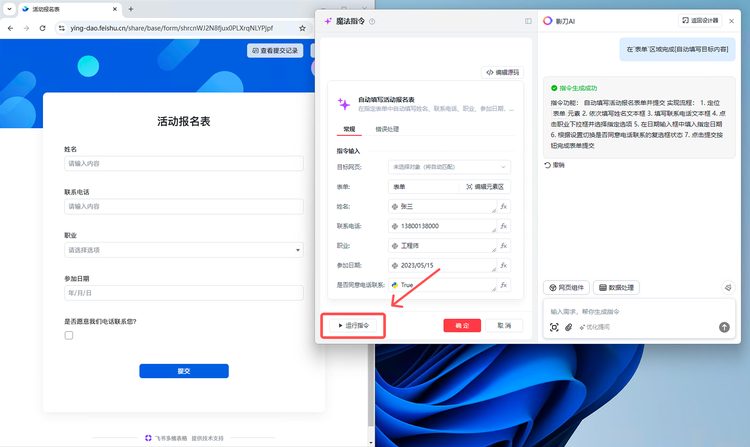The height and width of the screenshot is (447, 750).
Task: Click the blue 提交 submit button
Action: [184, 371]
